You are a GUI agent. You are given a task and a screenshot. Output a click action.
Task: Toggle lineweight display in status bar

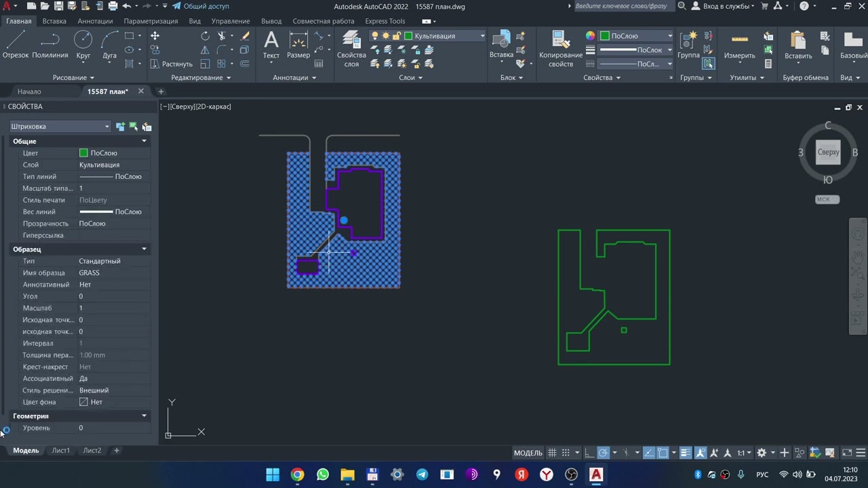[686, 453]
